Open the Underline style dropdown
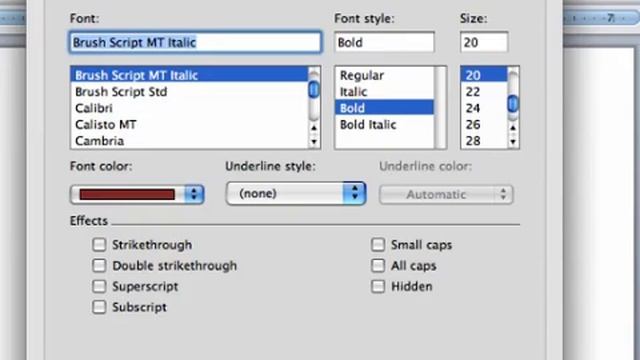Image resolution: width=640 pixels, height=360 pixels. pos(296,193)
